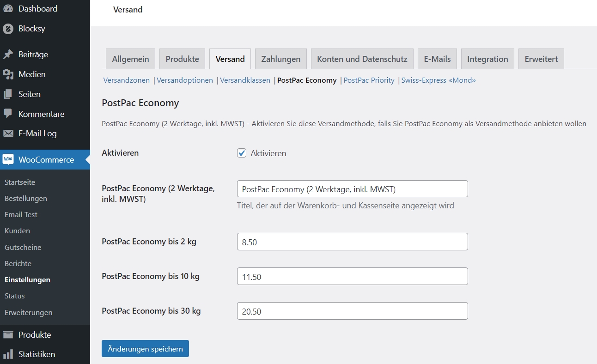Click the Beiträge pushpin icon

tap(8, 55)
